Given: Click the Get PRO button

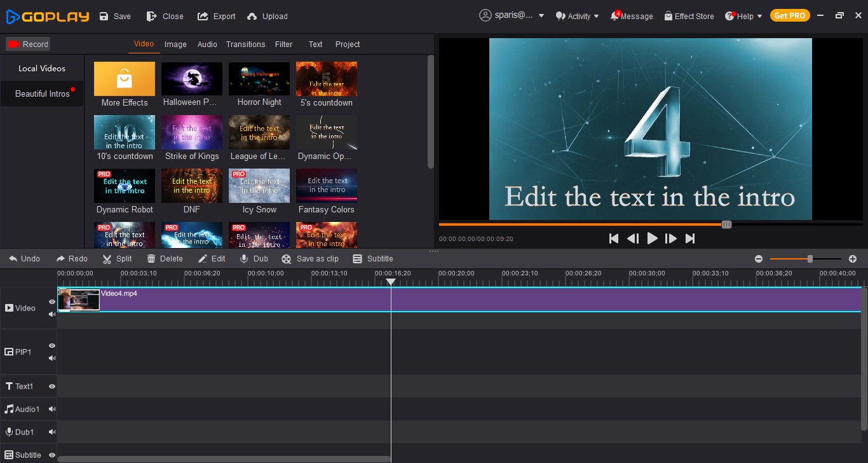Looking at the screenshot, I should coord(790,16).
